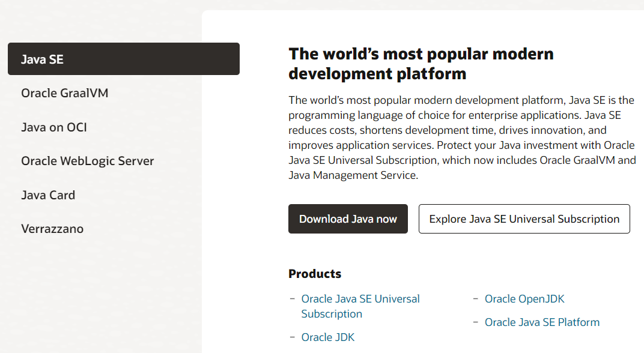Open the "Oracle JDK" product link
Screen dimensions: 644x353
[x=328, y=337]
